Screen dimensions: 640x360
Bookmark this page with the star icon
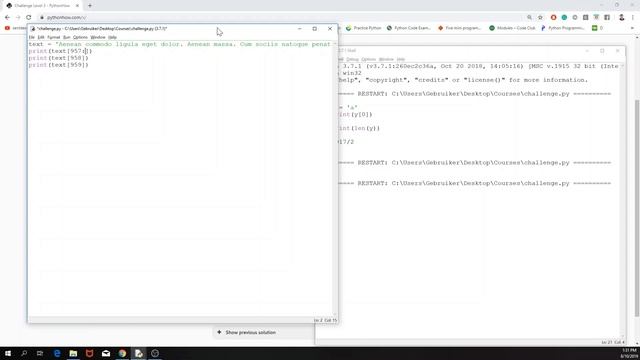click(540, 18)
